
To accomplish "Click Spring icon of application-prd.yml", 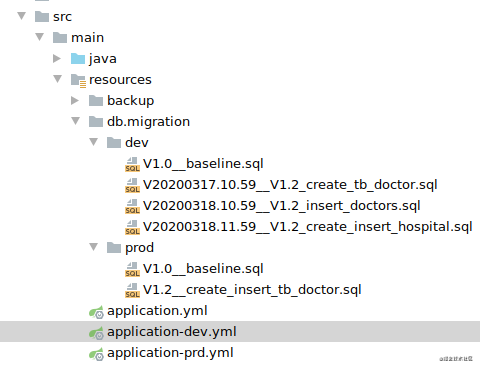I will [96, 354].
